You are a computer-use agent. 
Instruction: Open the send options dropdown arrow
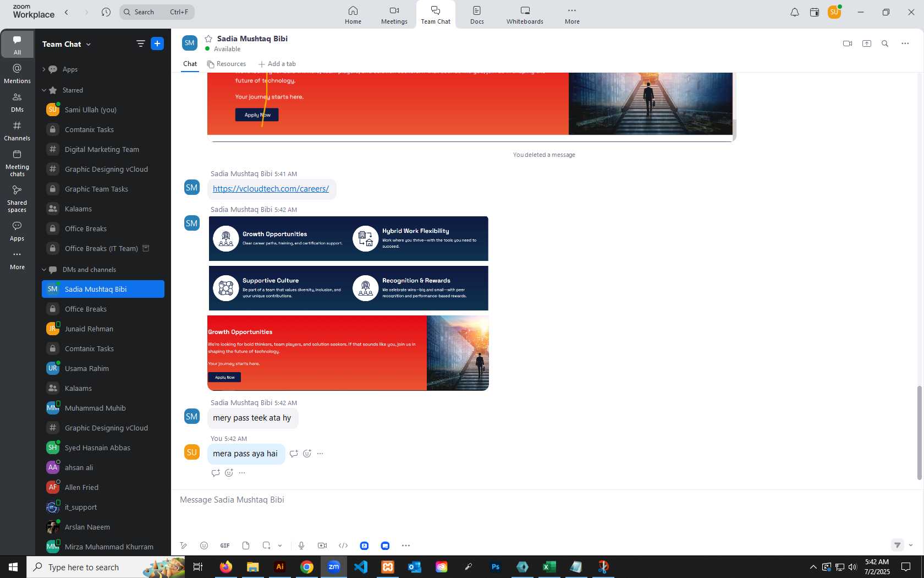pyautogui.click(x=911, y=546)
